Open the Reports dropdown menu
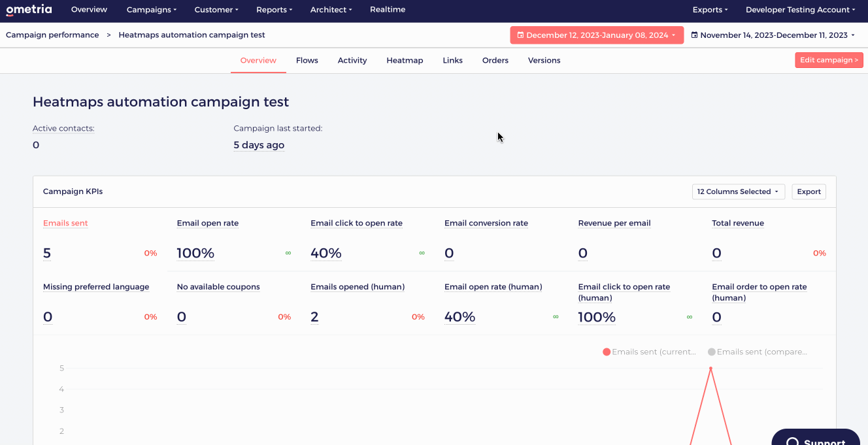The height and width of the screenshot is (445, 868). tap(274, 10)
